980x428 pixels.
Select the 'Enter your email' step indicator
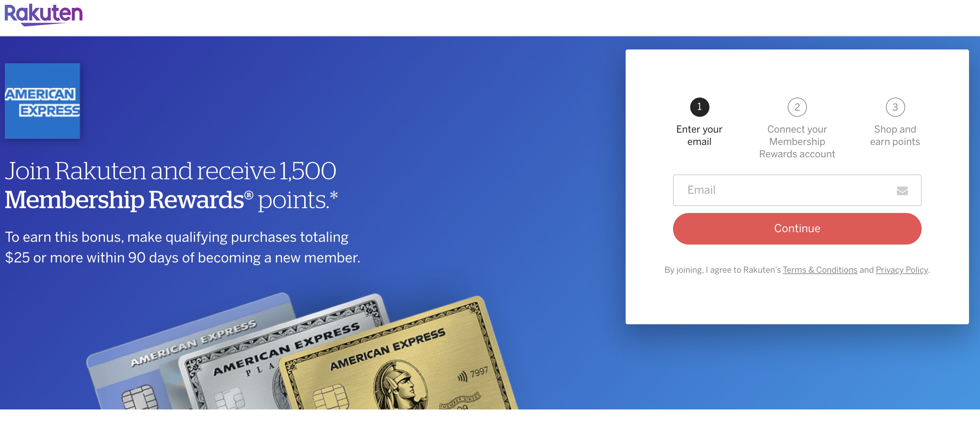(699, 135)
